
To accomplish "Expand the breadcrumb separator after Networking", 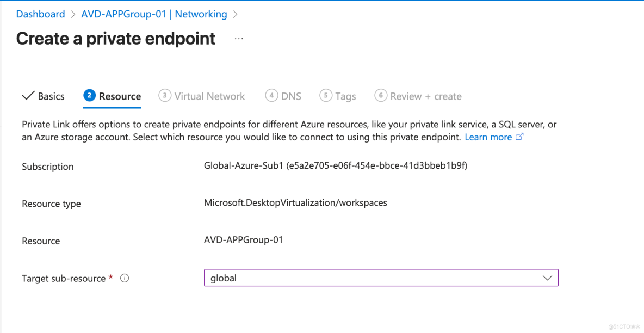I will click(x=236, y=14).
